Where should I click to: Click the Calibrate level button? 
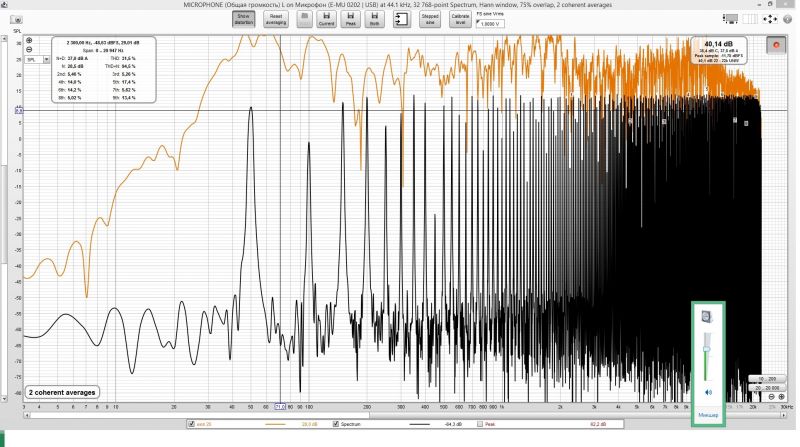point(460,19)
